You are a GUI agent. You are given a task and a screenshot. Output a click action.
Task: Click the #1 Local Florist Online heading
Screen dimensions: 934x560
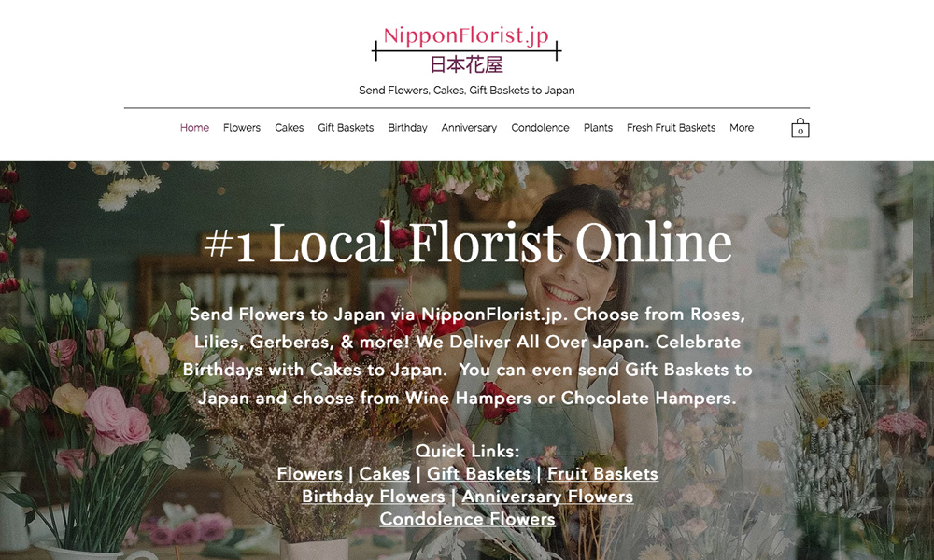coord(468,243)
